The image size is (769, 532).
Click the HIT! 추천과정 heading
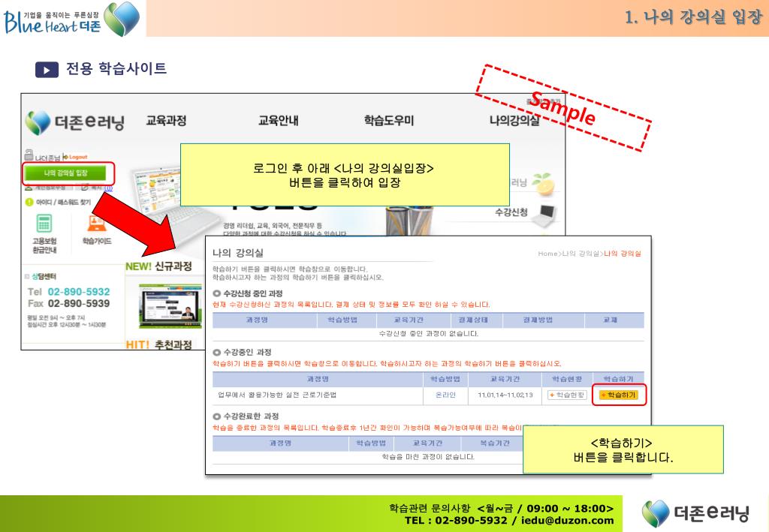(158, 344)
